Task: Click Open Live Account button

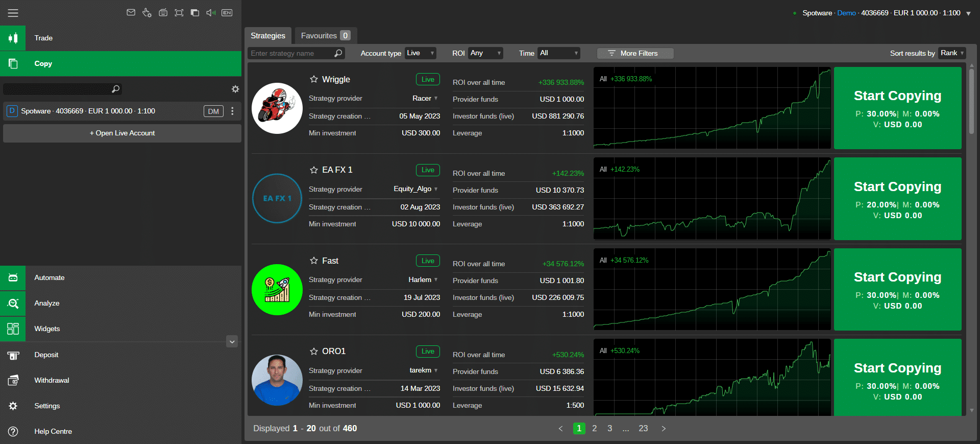Action: 122,133
